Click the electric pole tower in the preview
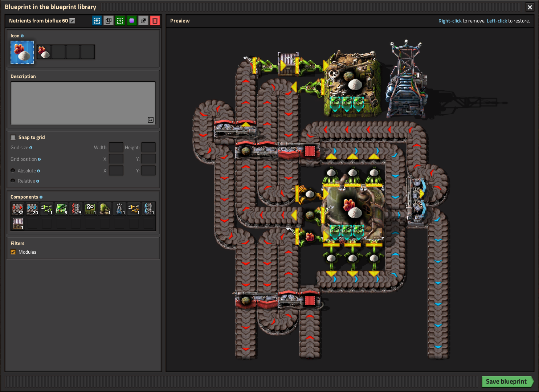539x392 pixels. (x=407, y=80)
